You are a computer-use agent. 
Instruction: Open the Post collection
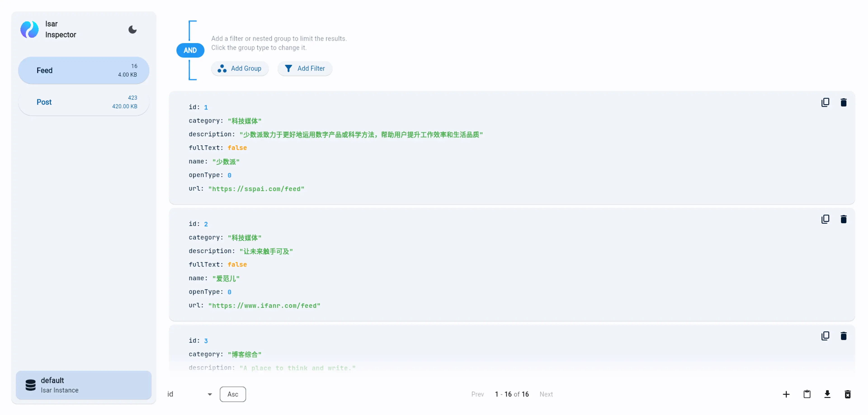tap(84, 102)
